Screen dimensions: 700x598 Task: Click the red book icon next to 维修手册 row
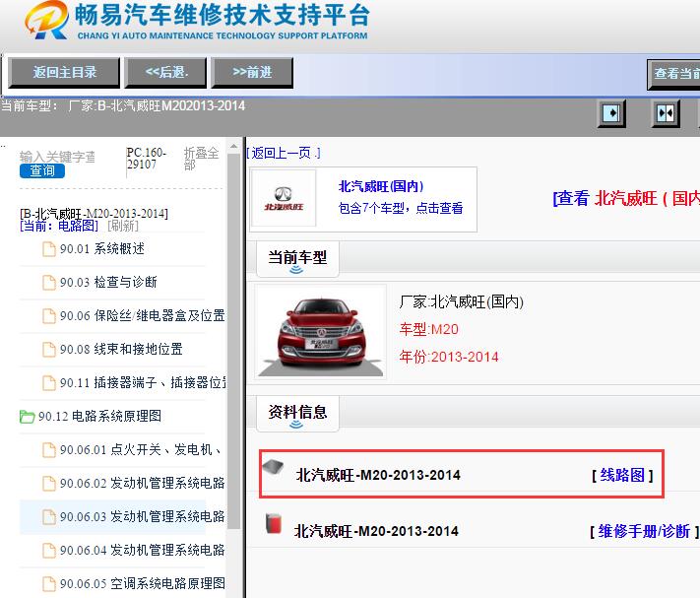274,523
